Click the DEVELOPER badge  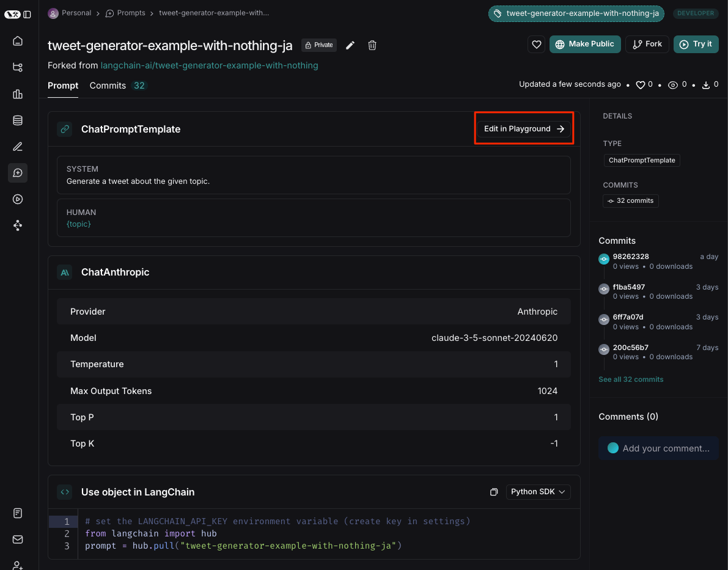(x=696, y=13)
